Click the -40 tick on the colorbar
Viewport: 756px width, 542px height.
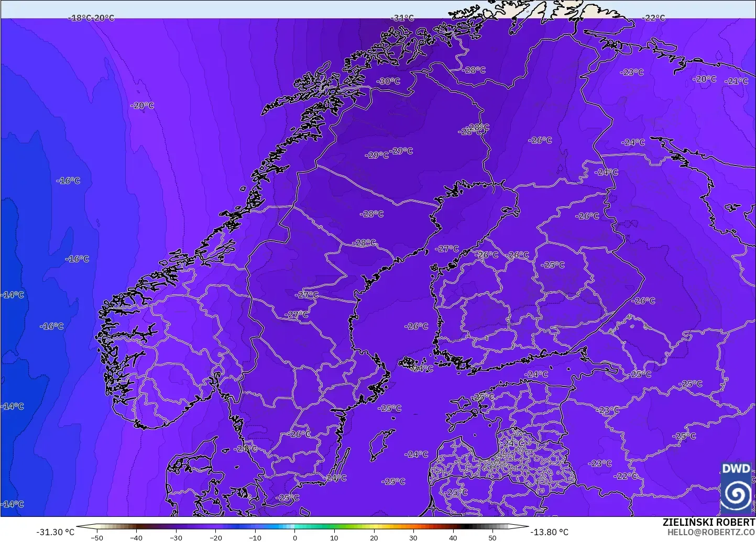click(x=136, y=537)
